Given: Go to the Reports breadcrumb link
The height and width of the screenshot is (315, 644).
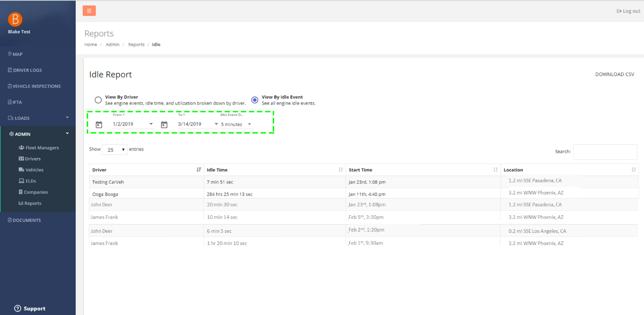Looking at the screenshot, I should pyautogui.click(x=136, y=45).
